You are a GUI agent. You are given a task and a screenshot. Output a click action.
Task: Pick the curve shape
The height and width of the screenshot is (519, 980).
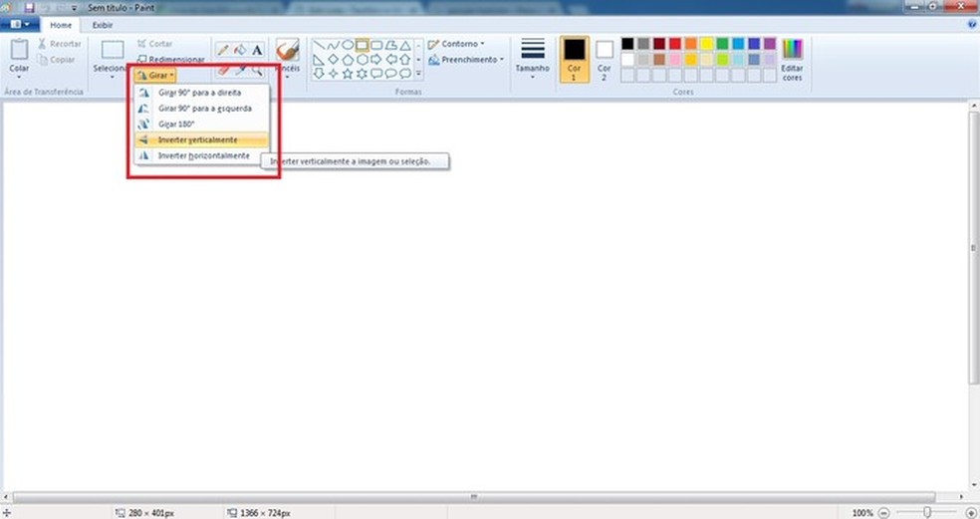pyautogui.click(x=333, y=45)
